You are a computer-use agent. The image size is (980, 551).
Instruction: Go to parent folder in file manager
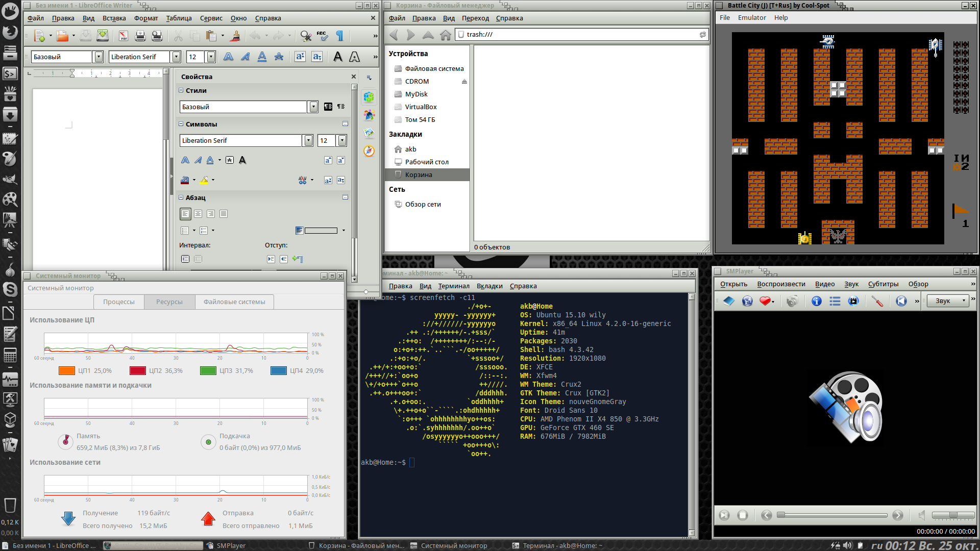tap(428, 35)
